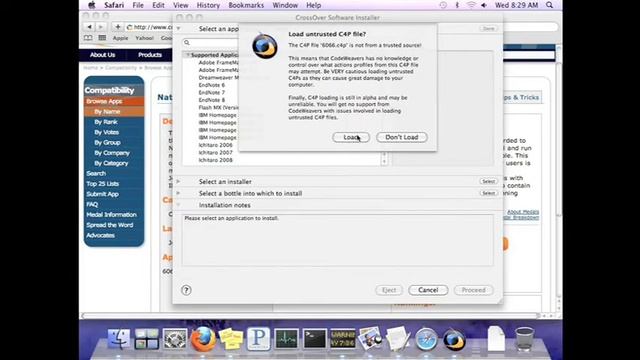
Task: Click About Us on the website navigation
Action: 102,55
